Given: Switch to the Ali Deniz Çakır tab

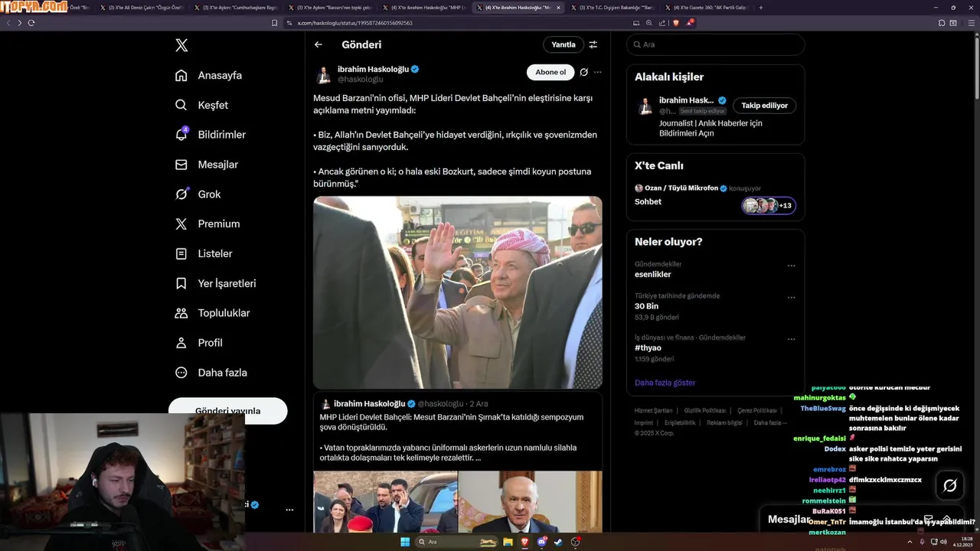Looking at the screenshot, I should 143,8.
